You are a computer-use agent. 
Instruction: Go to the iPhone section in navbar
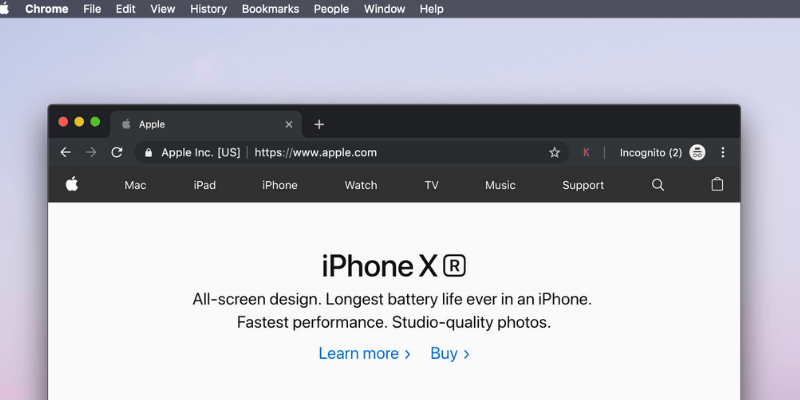click(x=280, y=185)
